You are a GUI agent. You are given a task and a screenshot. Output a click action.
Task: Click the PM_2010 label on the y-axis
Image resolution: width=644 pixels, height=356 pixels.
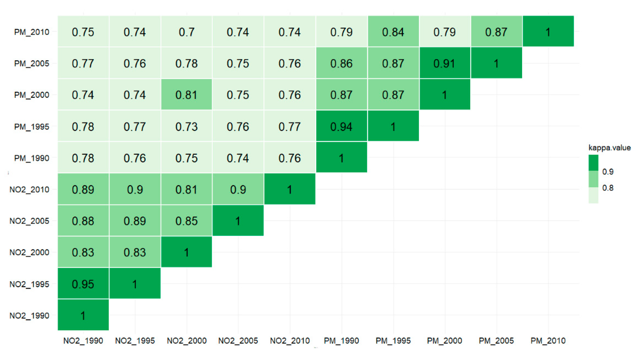[x=32, y=32]
